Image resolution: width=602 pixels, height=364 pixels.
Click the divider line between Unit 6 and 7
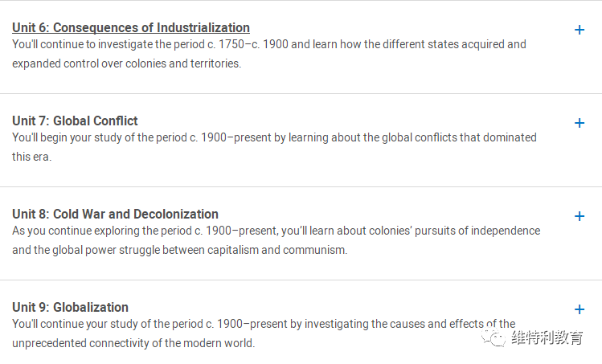pyautogui.click(x=301, y=93)
